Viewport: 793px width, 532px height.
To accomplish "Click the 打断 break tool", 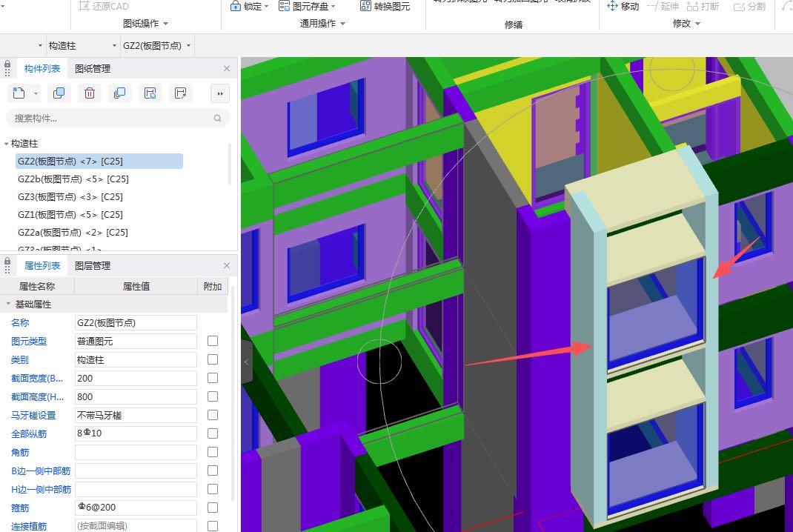I will pyautogui.click(x=703, y=6).
